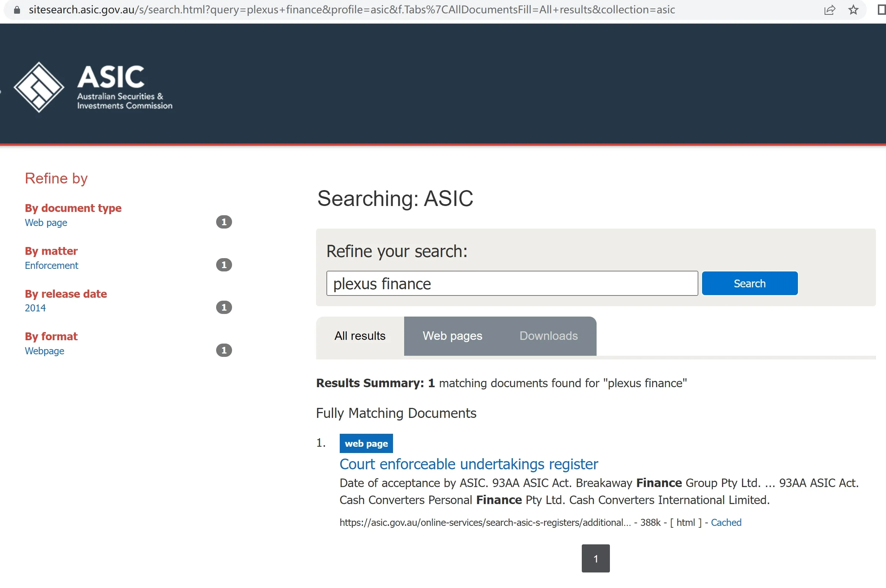The width and height of the screenshot is (886, 588).
Task: Click inside the plexus finance search field
Action: point(512,284)
